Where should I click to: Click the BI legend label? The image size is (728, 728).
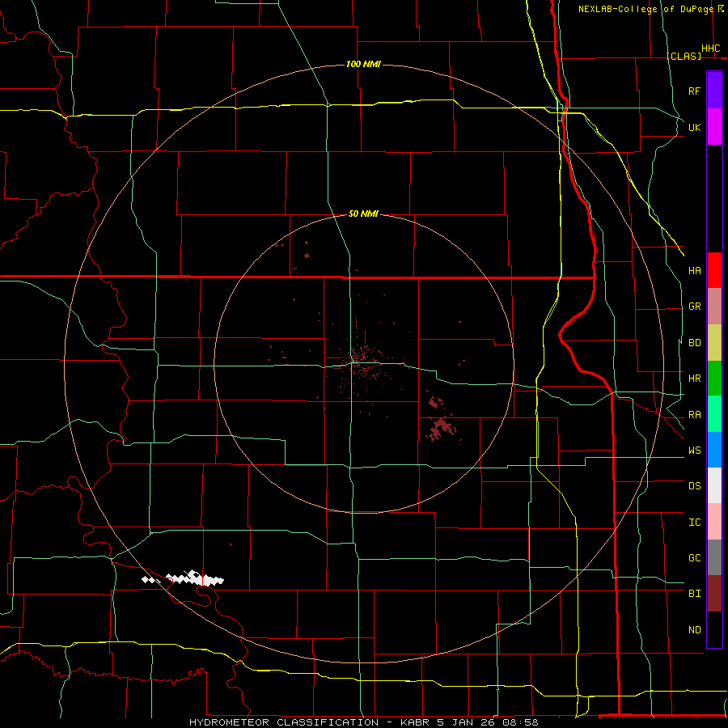point(694,594)
